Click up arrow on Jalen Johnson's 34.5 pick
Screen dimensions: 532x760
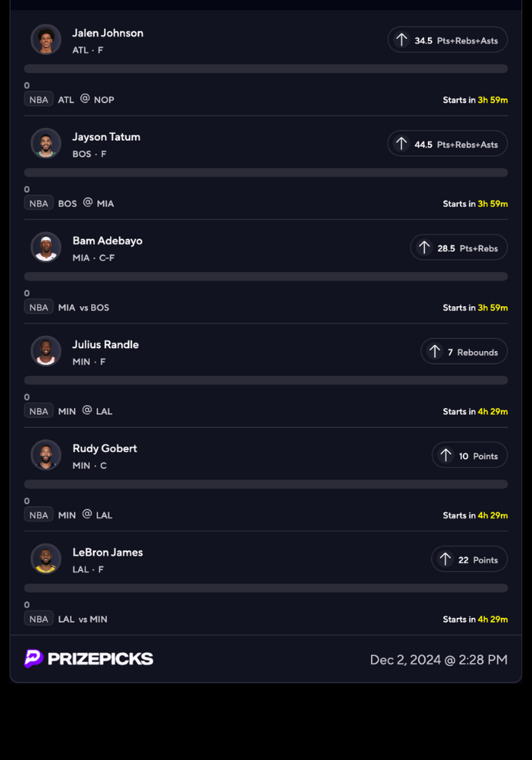point(401,40)
